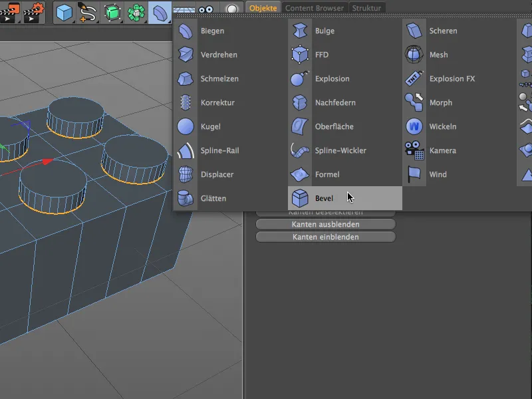
Task: Select the Spline-Wickler deformer icon
Action: [300, 150]
